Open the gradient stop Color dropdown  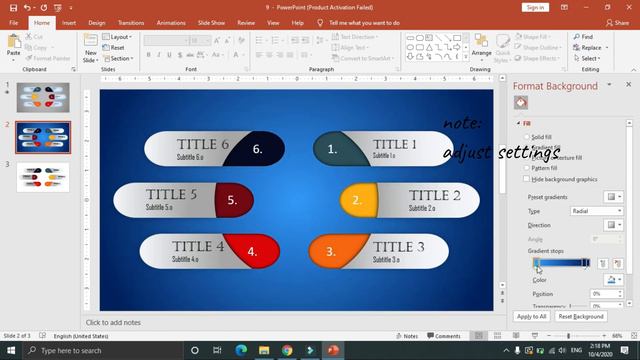(613, 280)
